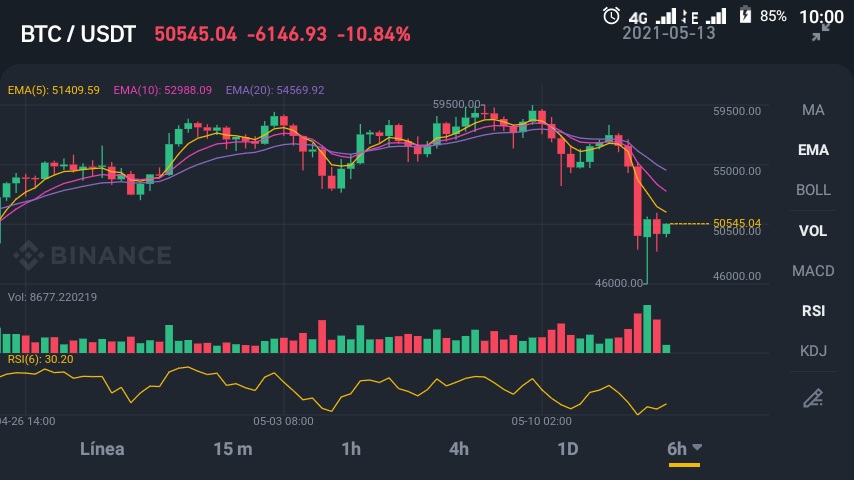The image size is (854, 480).
Task: Select the 1h timeframe
Action: [x=351, y=449]
